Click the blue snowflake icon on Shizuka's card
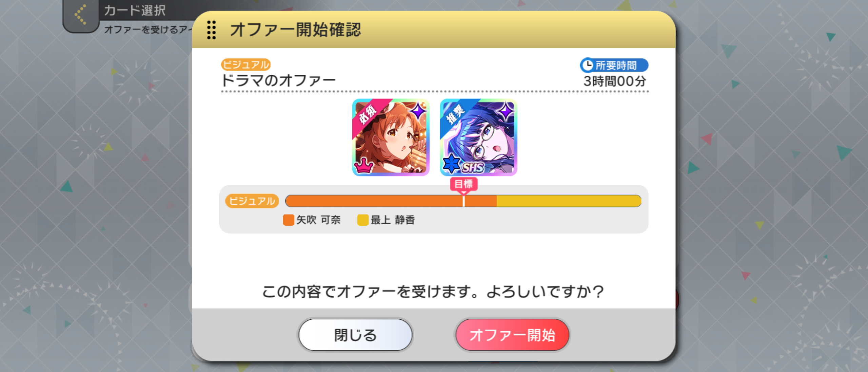Image resolution: width=868 pixels, height=372 pixels. tap(451, 164)
